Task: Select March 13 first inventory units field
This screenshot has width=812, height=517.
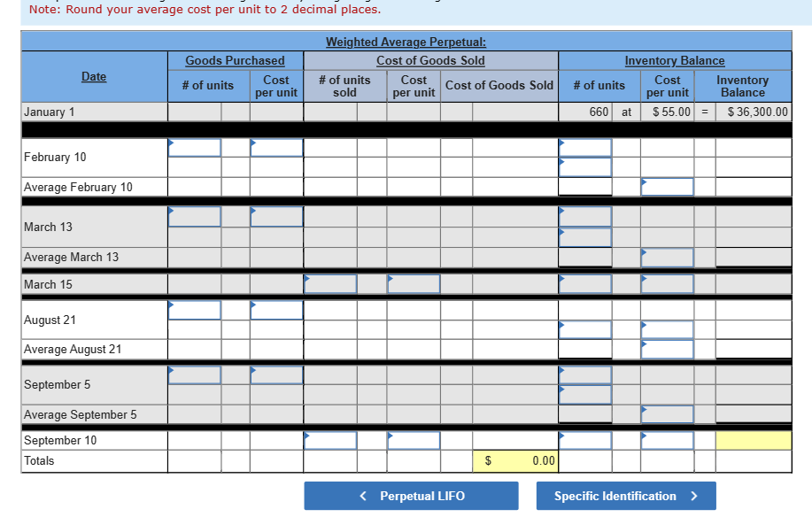Action: point(585,216)
